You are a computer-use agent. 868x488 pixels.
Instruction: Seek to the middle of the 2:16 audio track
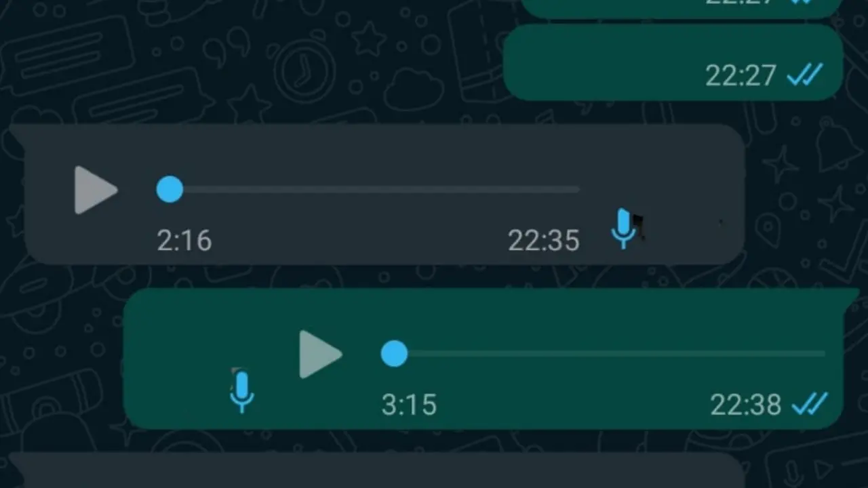pos(374,190)
